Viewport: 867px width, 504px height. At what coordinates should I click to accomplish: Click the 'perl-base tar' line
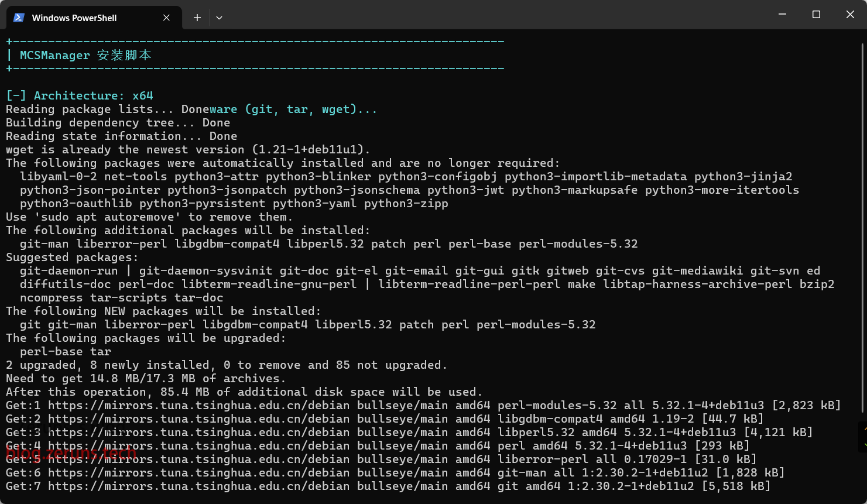click(65, 351)
